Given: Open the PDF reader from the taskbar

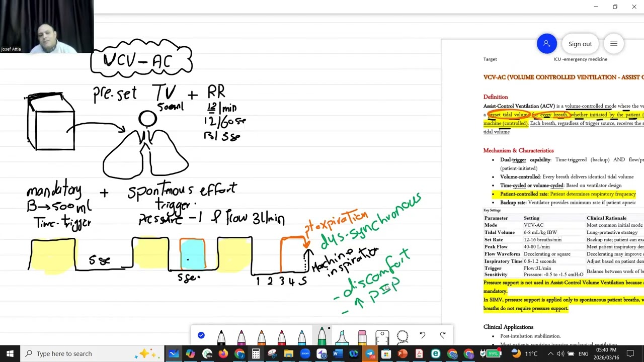Looking at the screenshot, I should tap(419, 353).
